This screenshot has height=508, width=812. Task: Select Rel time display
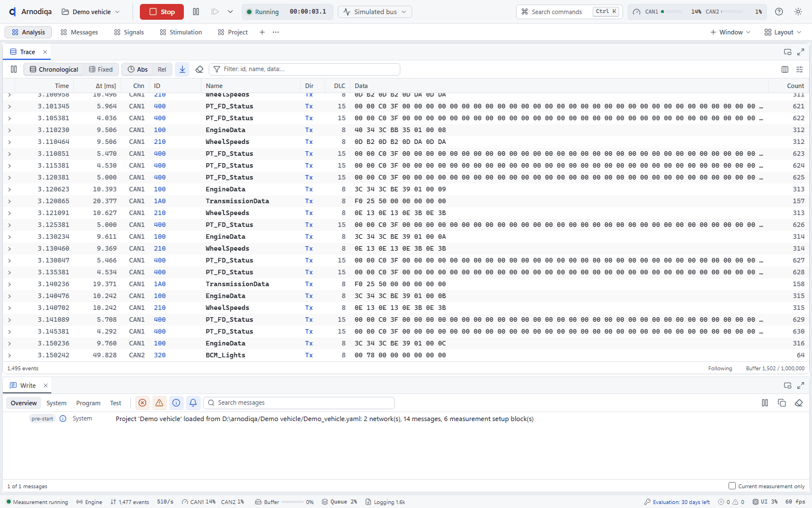162,69
